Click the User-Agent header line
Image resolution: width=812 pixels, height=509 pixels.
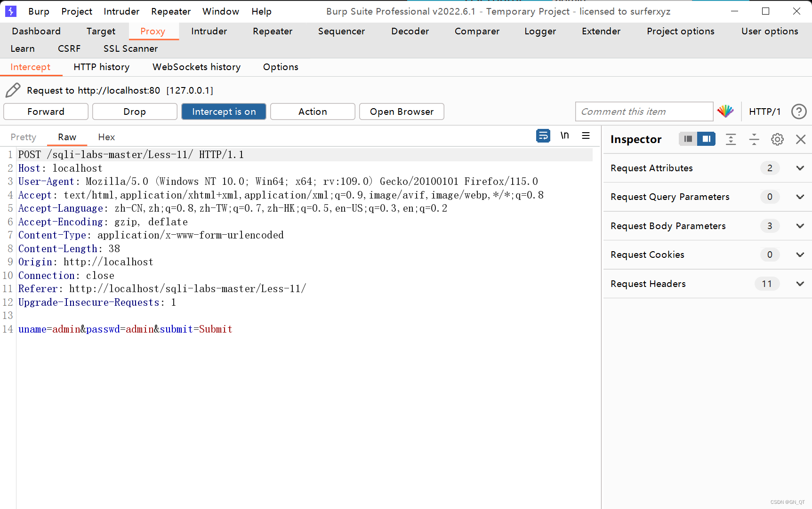click(278, 182)
